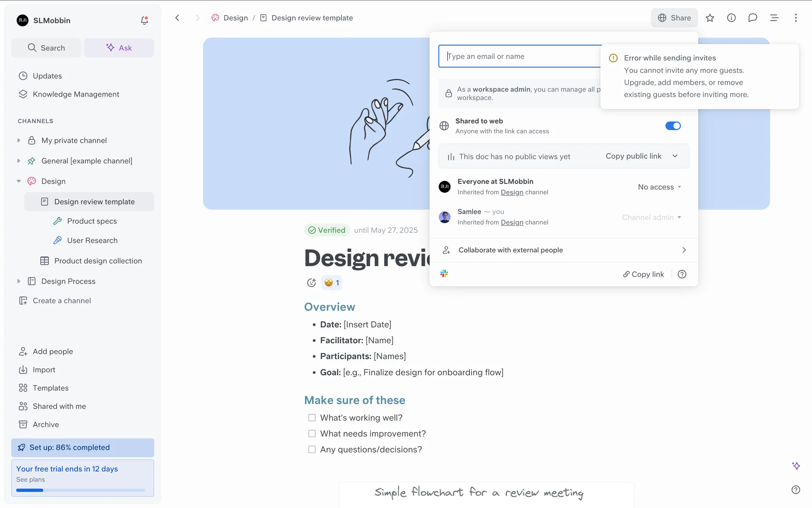Click the Slack icon in share panel
Screen dimensions: 812x508
point(444,274)
